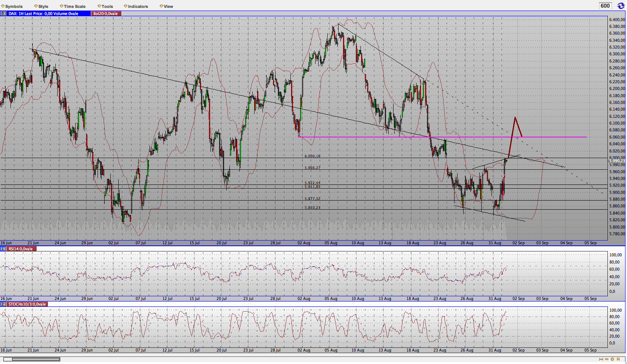Click the RSI panel 1 number box

point(3,249)
